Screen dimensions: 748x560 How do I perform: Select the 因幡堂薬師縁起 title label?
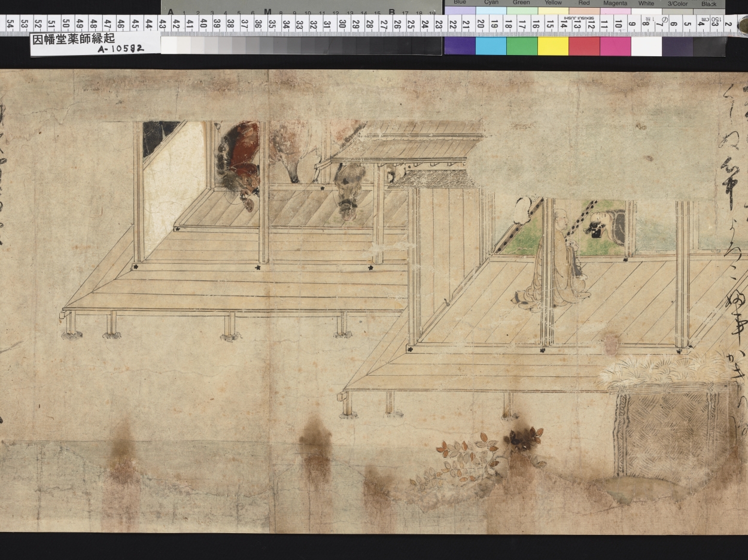tap(72, 39)
